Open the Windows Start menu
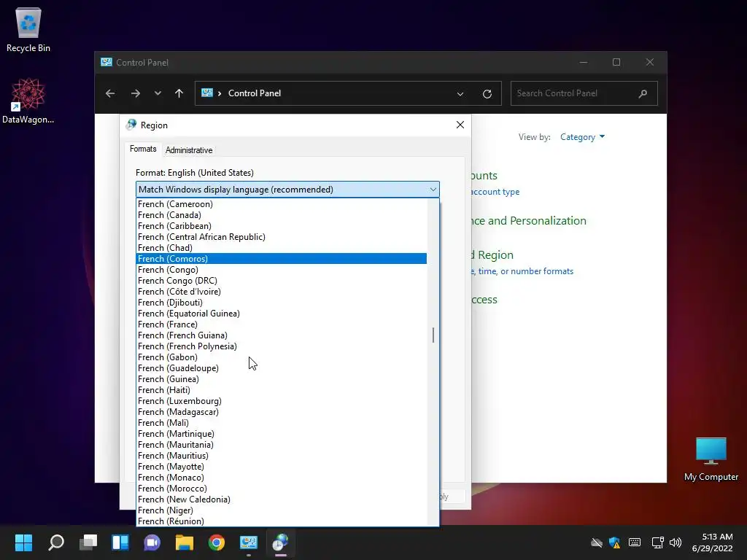The width and height of the screenshot is (747, 560). coord(23,542)
